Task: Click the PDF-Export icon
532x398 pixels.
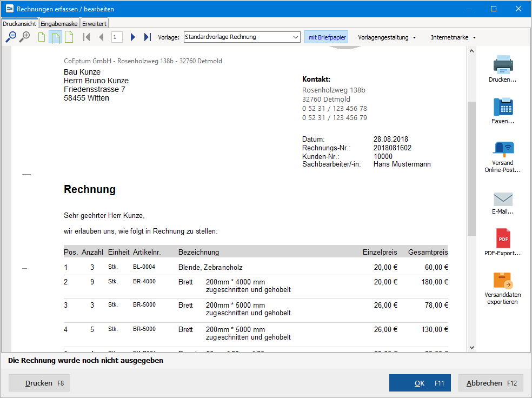Action: coord(503,238)
